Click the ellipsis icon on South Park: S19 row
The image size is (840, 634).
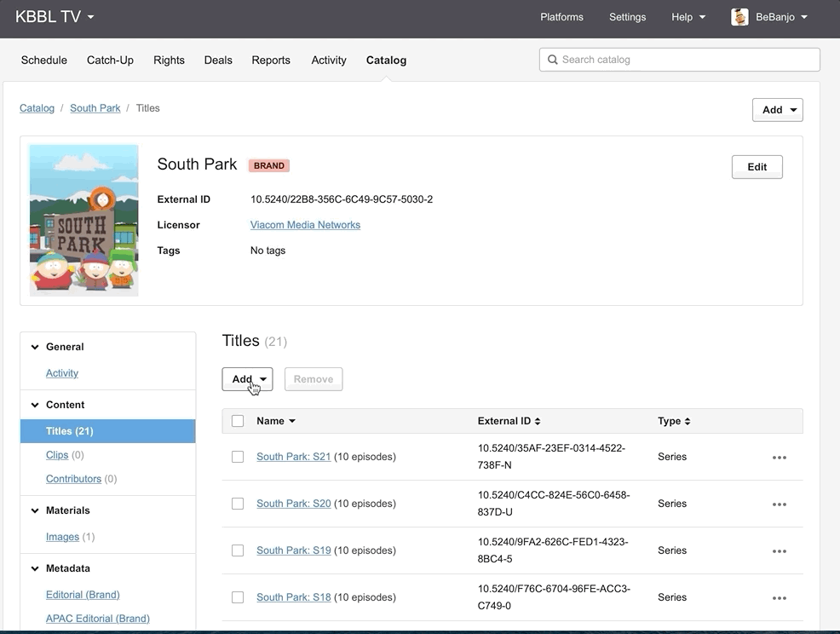[x=779, y=551]
